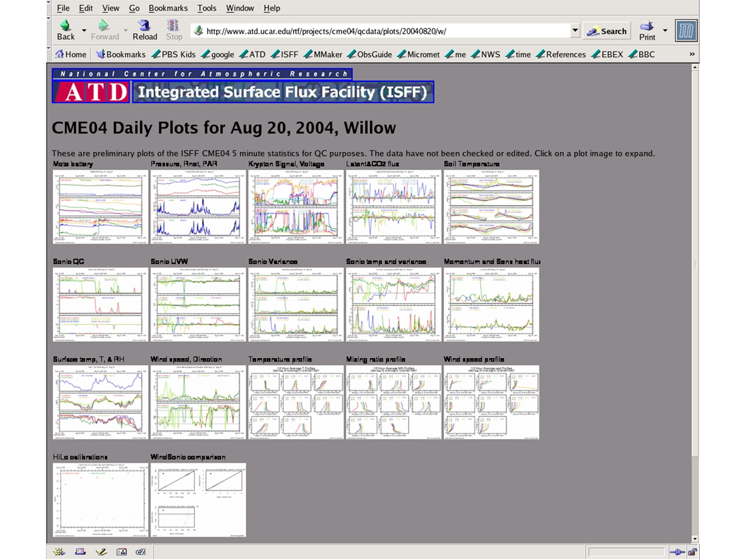Click the National Center for Atmospheric Research banner

click(x=202, y=74)
